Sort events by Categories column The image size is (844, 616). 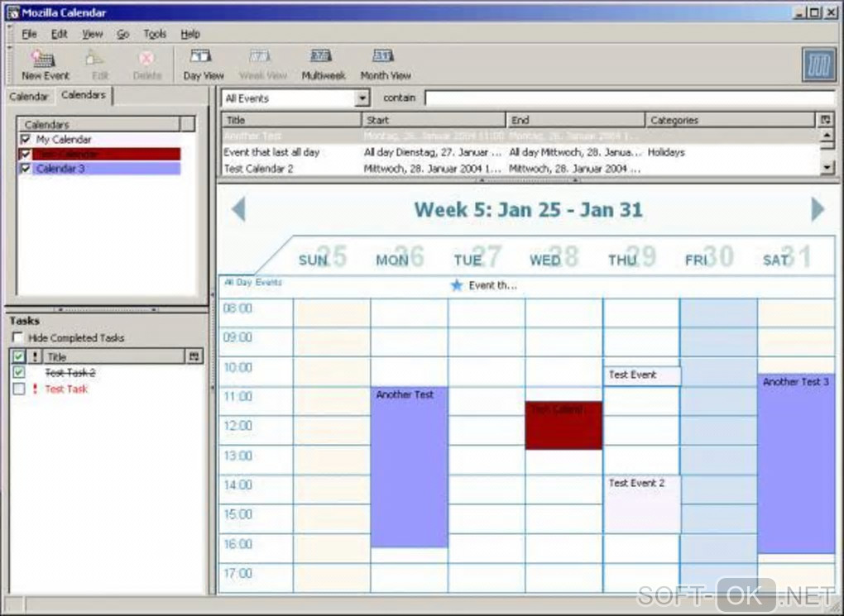pos(731,120)
